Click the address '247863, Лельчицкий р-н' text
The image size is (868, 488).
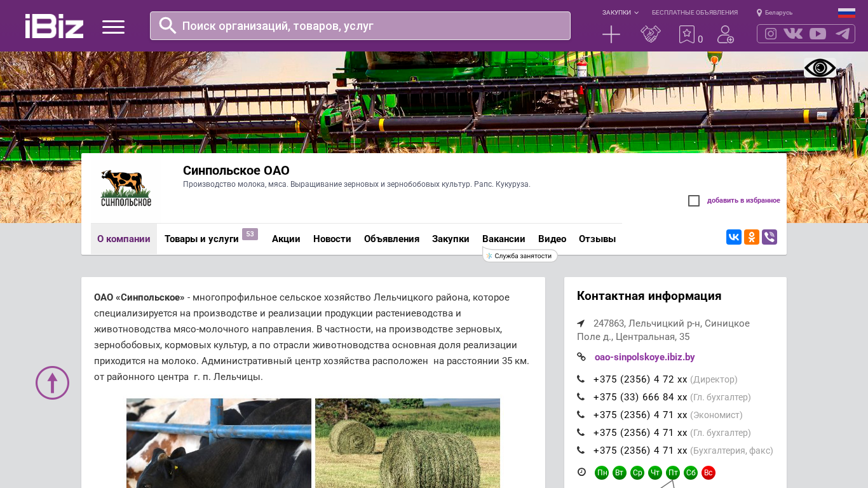coord(663,330)
